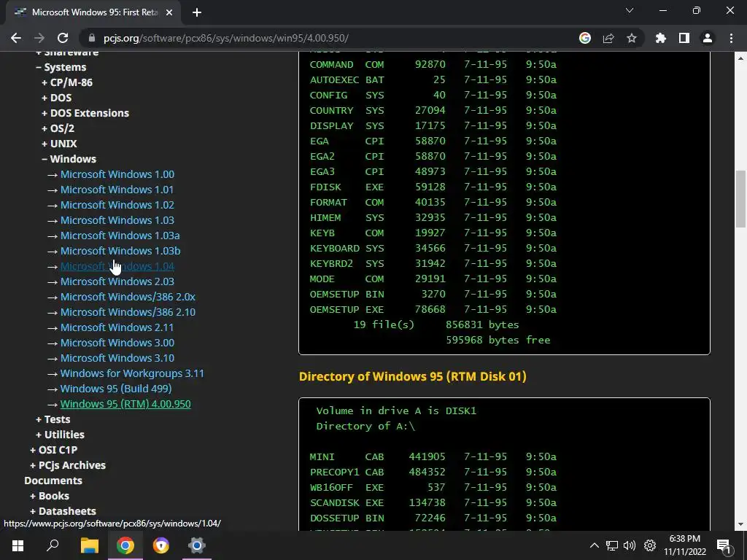This screenshot has height=560, width=747.
Task: Open the Microsoft Windows 2.03 link
Action: point(117,281)
